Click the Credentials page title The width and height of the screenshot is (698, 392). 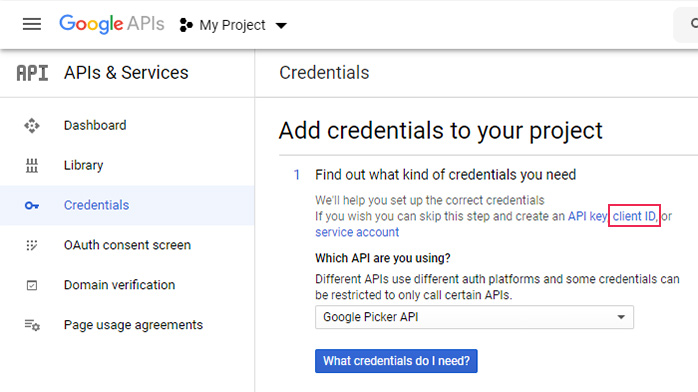tap(324, 73)
